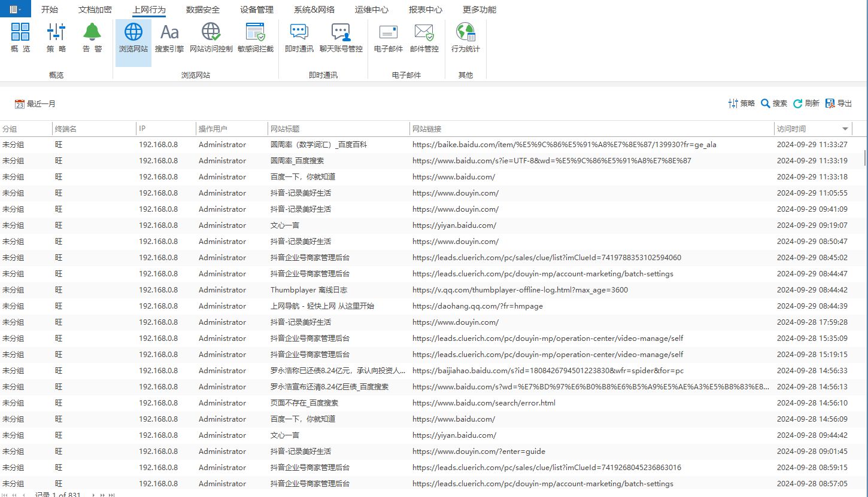Screen dimensions: 868x497
Task: Open the 告警 bell alerts icon
Action: pos(92,37)
